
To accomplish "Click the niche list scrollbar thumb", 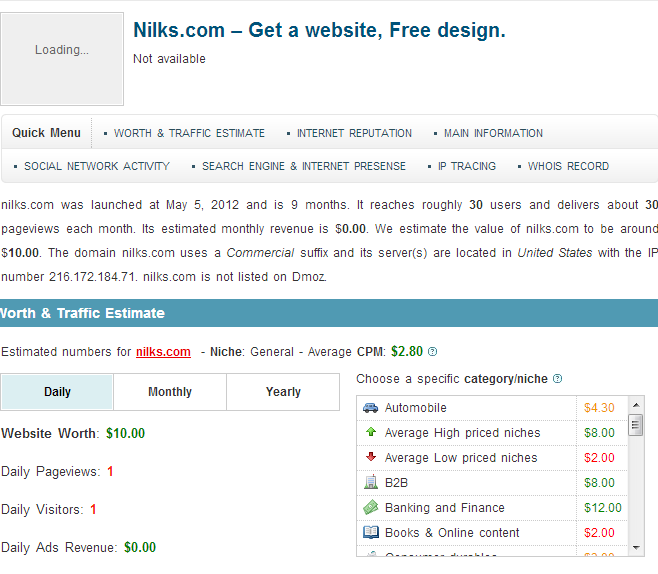I will [x=636, y=425].
